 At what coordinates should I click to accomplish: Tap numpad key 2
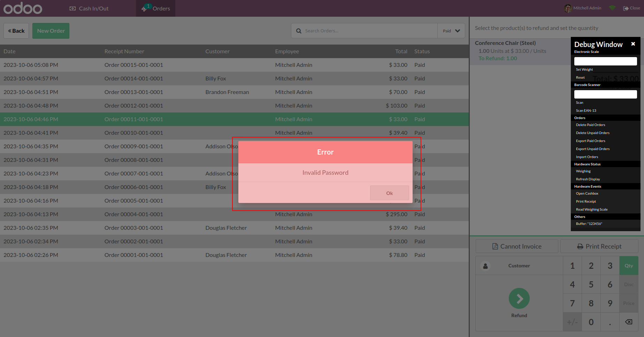(591, 266)
